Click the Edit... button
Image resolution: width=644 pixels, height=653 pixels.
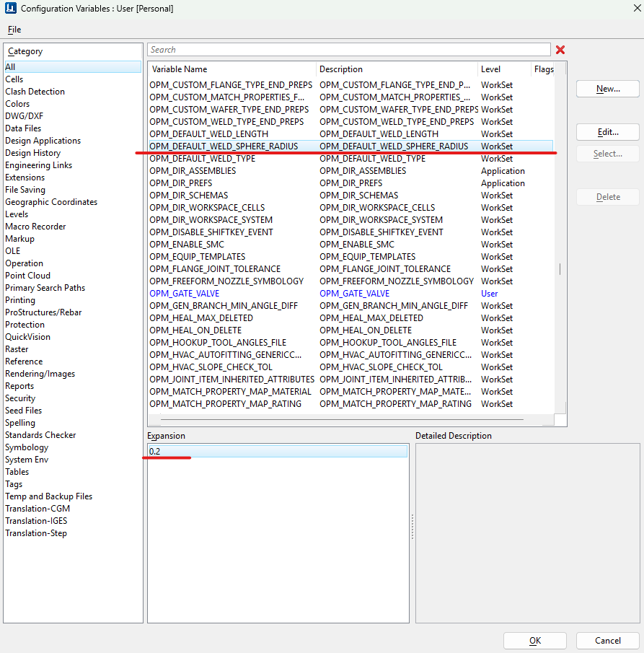607,132
